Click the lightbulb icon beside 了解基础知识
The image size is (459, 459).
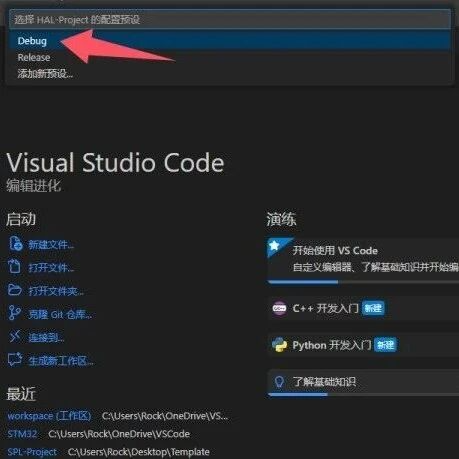click(x=279, y=382)
